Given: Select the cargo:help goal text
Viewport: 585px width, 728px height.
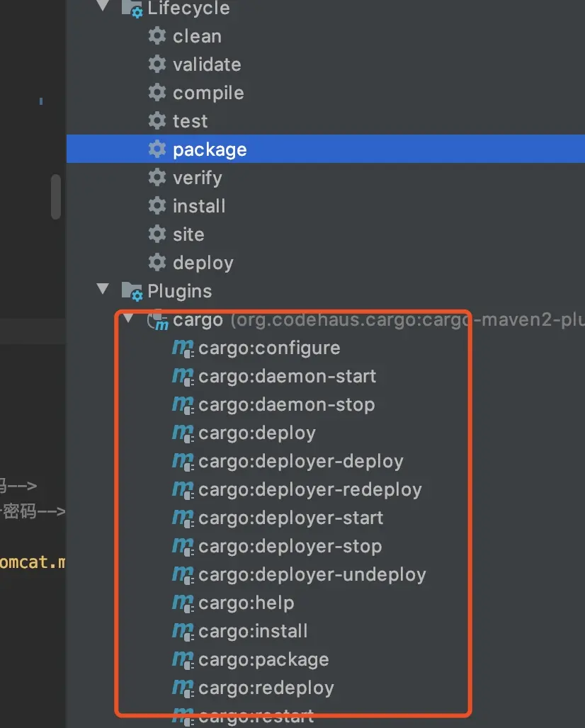Looking at the screenshot, I should tap(246, 603).
